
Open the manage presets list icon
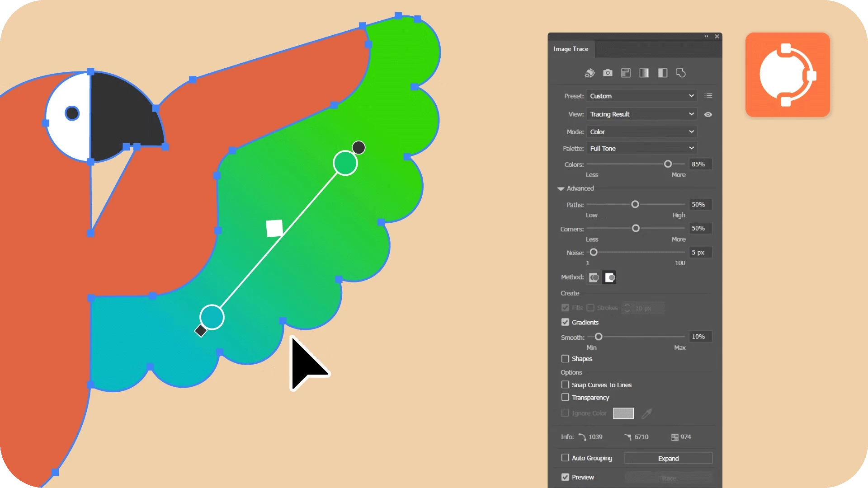click(708, 96)
